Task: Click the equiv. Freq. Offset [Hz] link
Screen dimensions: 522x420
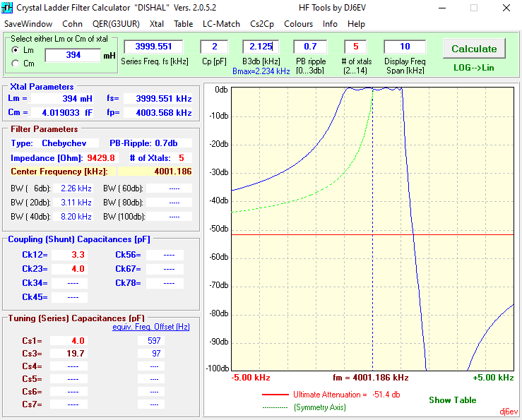Action: pyautogui.click(x=150, y=327)
